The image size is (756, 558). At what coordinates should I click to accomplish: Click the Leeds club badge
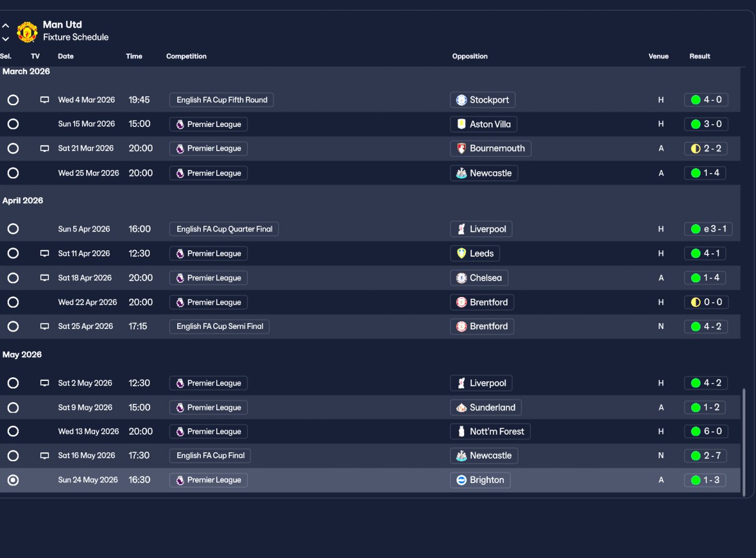coord(461,253)
